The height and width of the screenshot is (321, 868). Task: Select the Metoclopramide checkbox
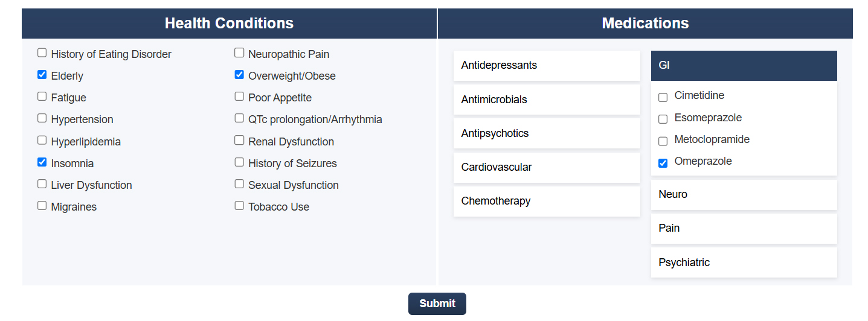[x=663, y=141]
